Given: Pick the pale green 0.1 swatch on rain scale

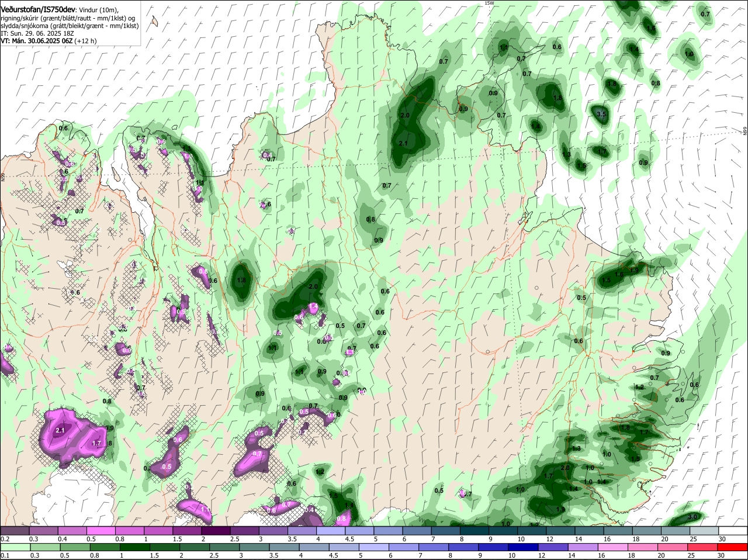Looking at the screenshot, I should pyautogui.click(x=15, y=547).
